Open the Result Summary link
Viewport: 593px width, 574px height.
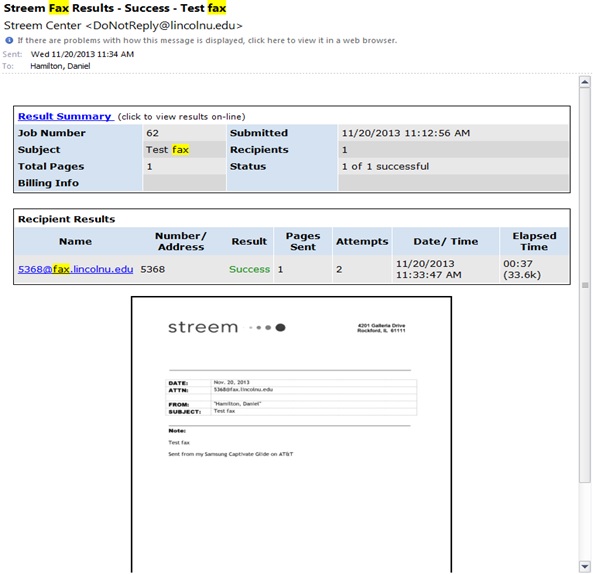pos(65,116)
